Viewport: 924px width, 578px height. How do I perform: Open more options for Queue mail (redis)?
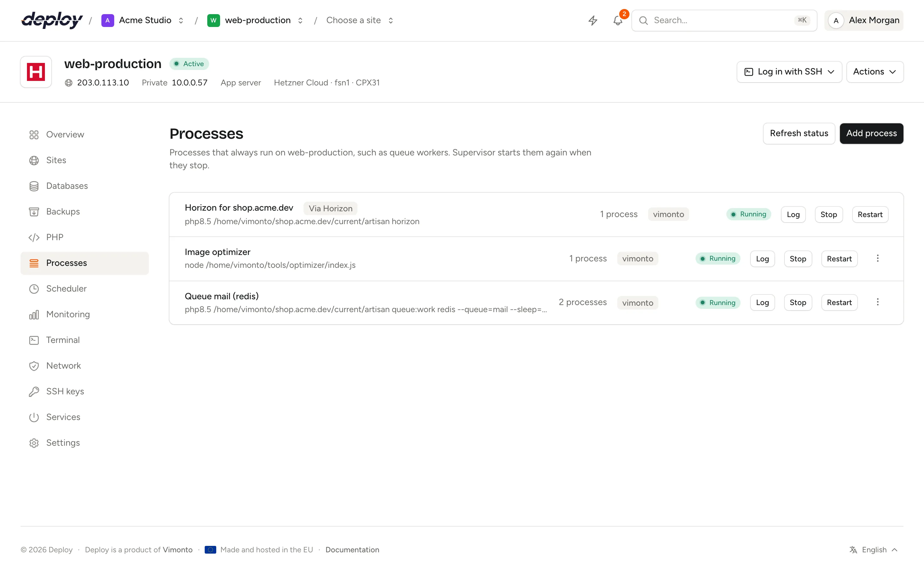877,302
